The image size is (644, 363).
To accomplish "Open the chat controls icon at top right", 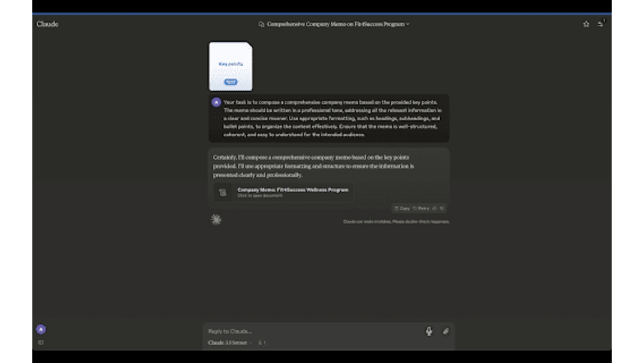I will click(601, 24).
